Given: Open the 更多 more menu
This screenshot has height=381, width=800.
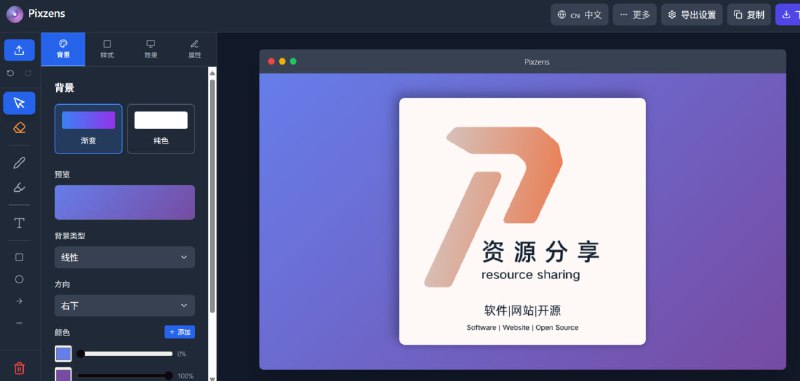Looking at the screenshot, I should (635, 15).
